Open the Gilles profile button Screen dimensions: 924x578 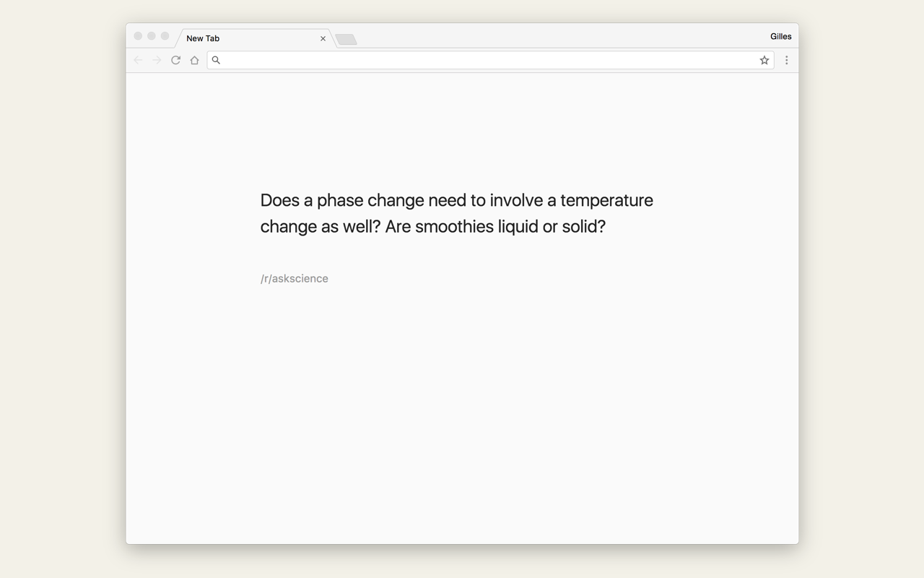[780, 36]
